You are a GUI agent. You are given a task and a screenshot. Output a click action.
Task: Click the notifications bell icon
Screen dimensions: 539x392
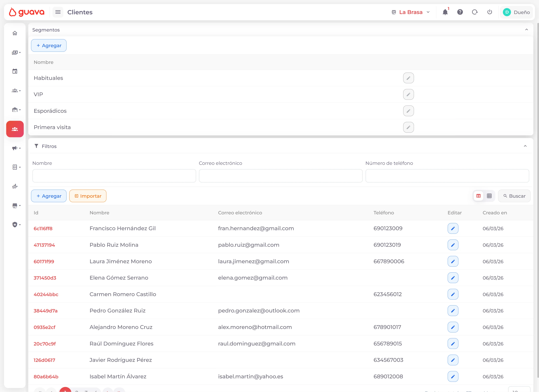[445, 12]
